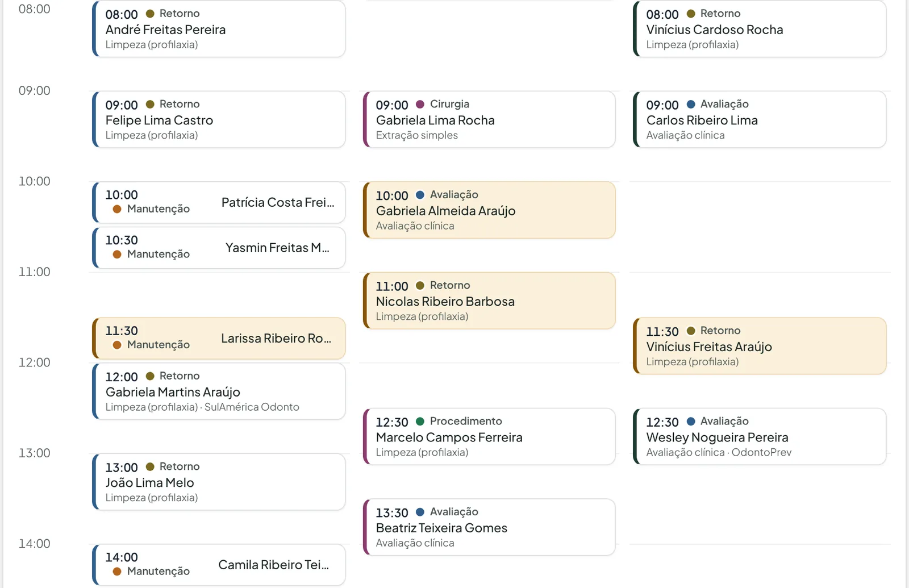Open Beatriz Teixeira Gomes 13:30 evaluation
This screenshot has width=909, height=588.
click(x=489, y=527)
